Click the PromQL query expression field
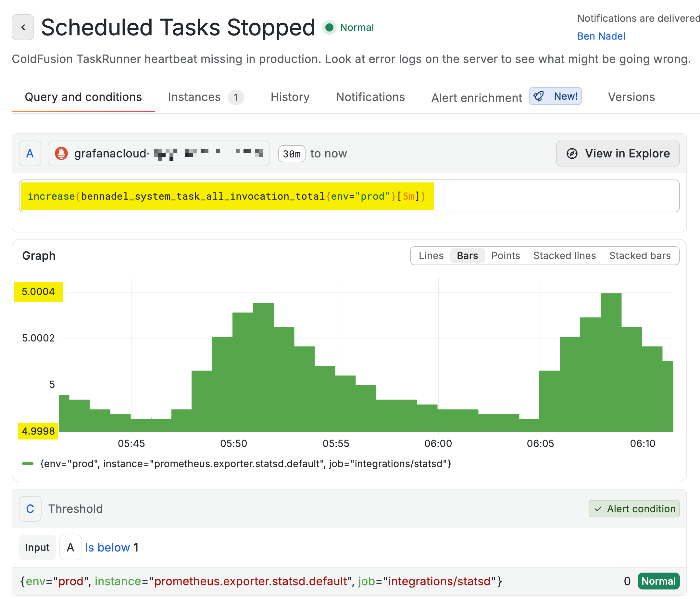The height and width of the screenshot is (607, 700). [x=349, y=196]
